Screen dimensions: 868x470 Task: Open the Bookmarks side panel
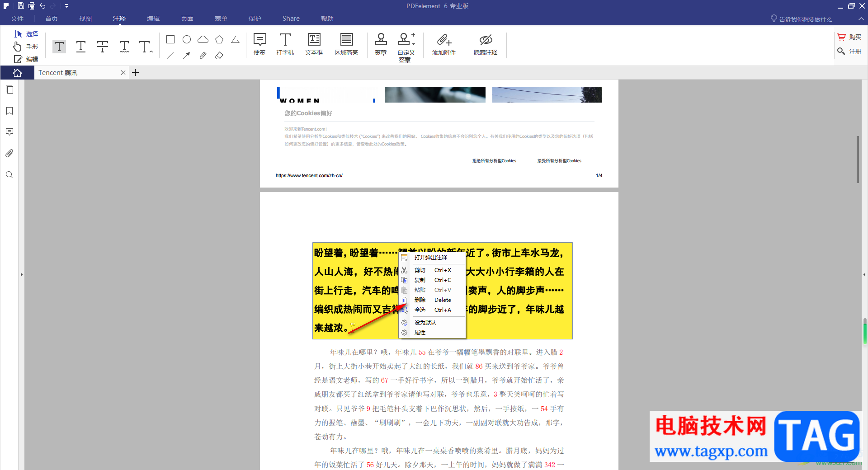pos(9,111)
